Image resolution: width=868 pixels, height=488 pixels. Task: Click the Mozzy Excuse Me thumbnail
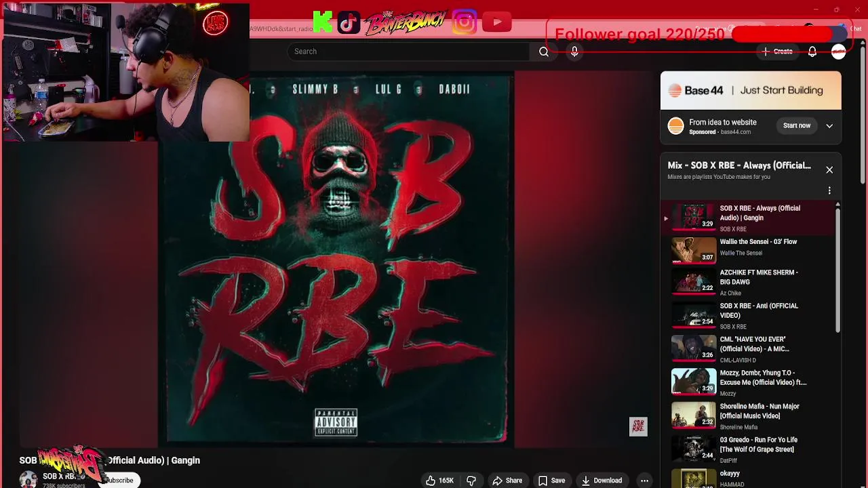[694, 383]
